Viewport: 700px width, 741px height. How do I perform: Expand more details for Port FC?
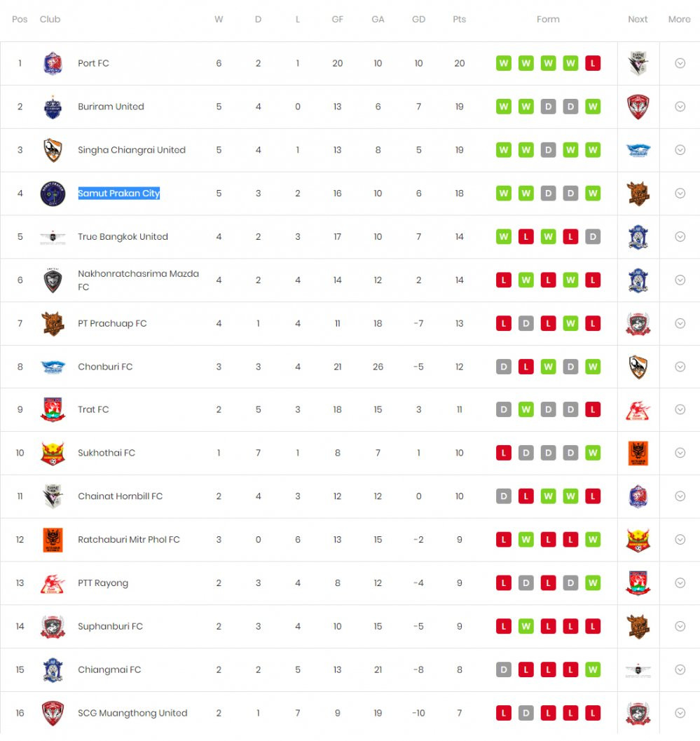tap(680, 63)
